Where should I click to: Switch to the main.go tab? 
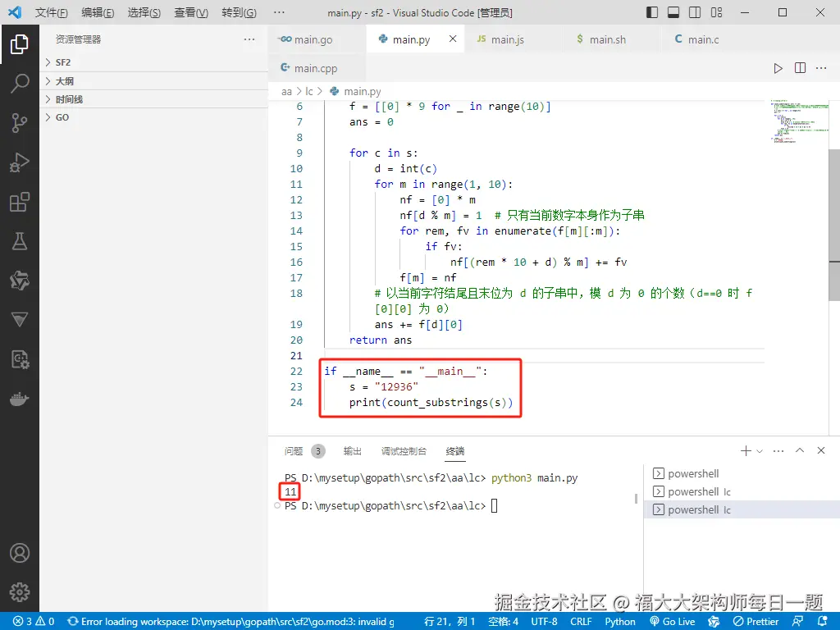coord(317,39)
